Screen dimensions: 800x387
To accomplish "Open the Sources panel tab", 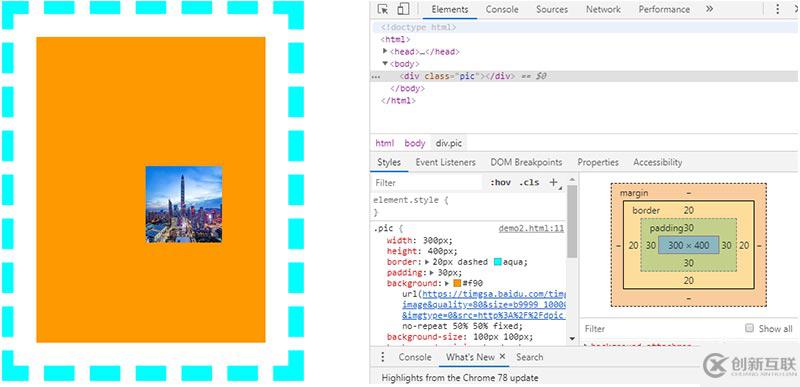I will 552,9.
